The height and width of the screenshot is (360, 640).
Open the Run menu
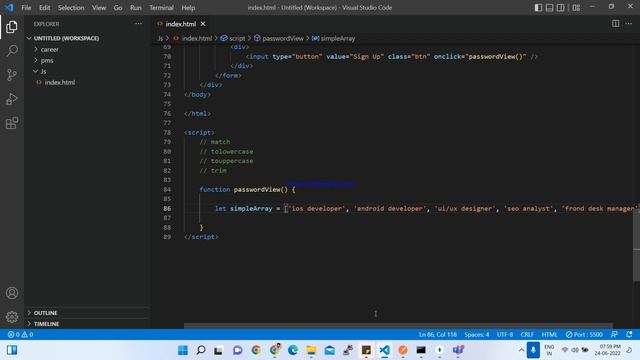[x=136, y=8]
